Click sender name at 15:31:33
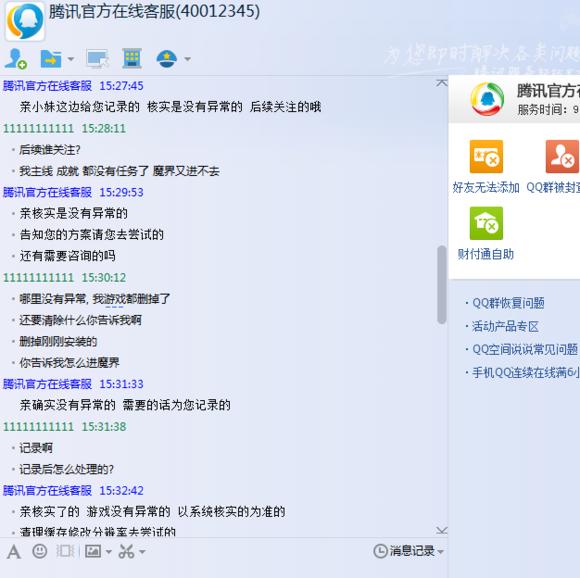This screenshot has height=578, width=580. tap(47, 384)
